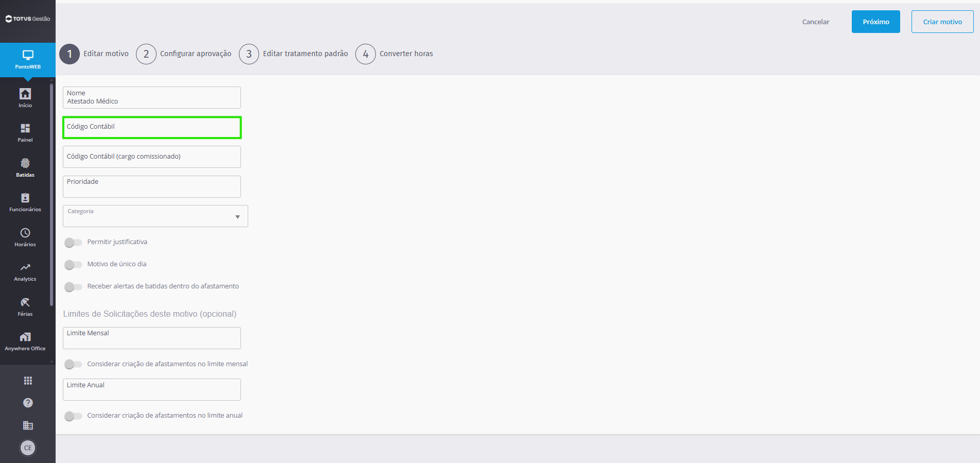Focus Código Contábil (cargo comissionado) field

(152, 157)
